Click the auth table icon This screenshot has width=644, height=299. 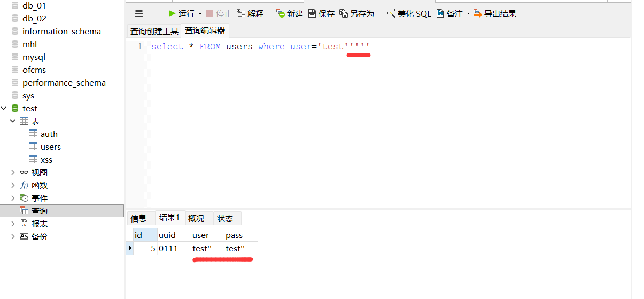33,134
